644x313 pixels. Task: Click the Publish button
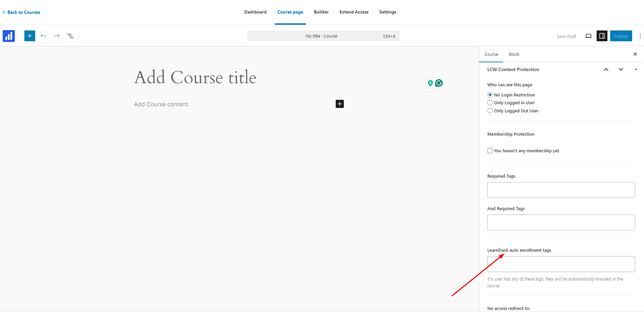tap(621, 36)
